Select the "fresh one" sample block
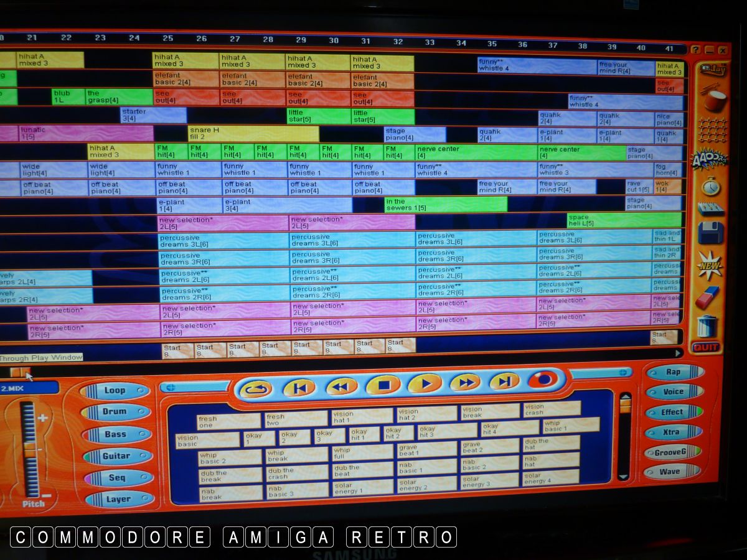The width and height of the screenshot is (747, 560). [228, 421]
